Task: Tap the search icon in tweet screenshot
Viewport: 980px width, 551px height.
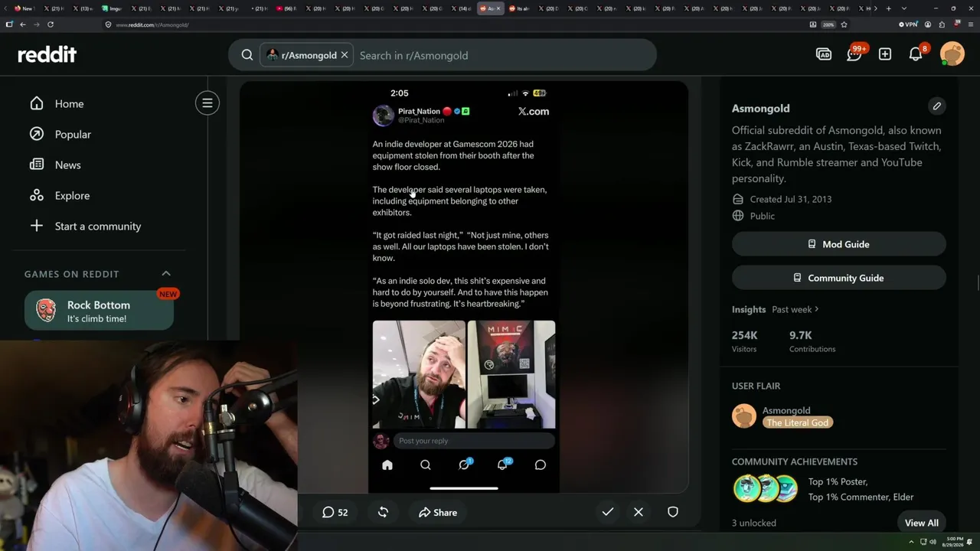Action: pos(426,465)
